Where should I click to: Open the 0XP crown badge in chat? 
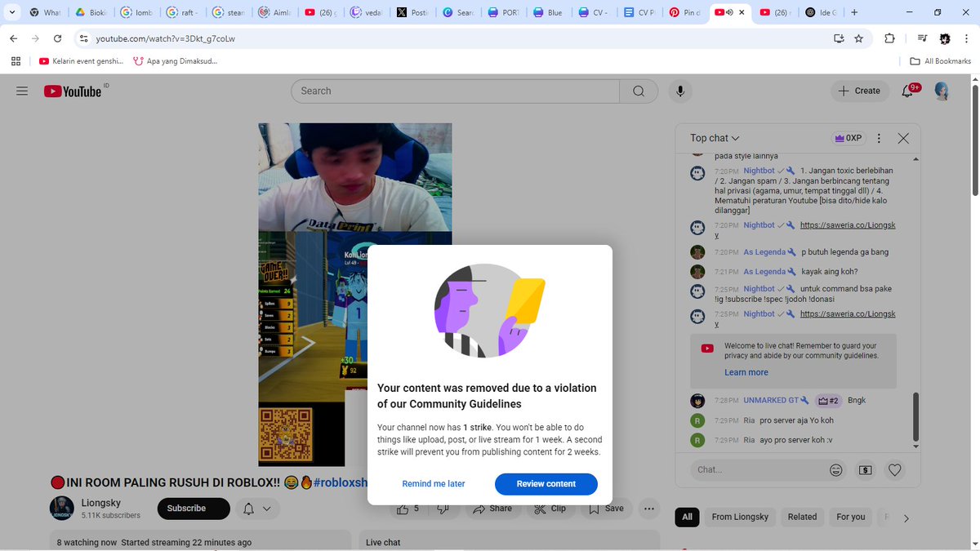848,138
